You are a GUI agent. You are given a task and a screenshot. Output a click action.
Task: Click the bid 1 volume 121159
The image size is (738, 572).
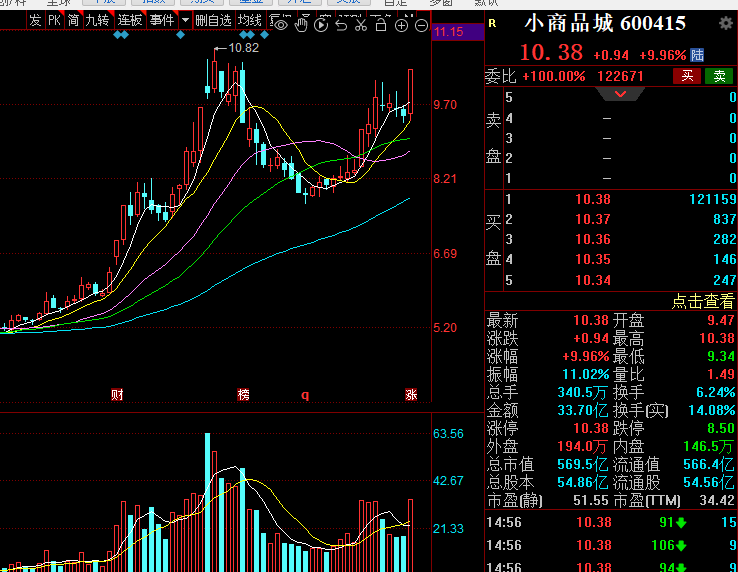click(713, 199)
